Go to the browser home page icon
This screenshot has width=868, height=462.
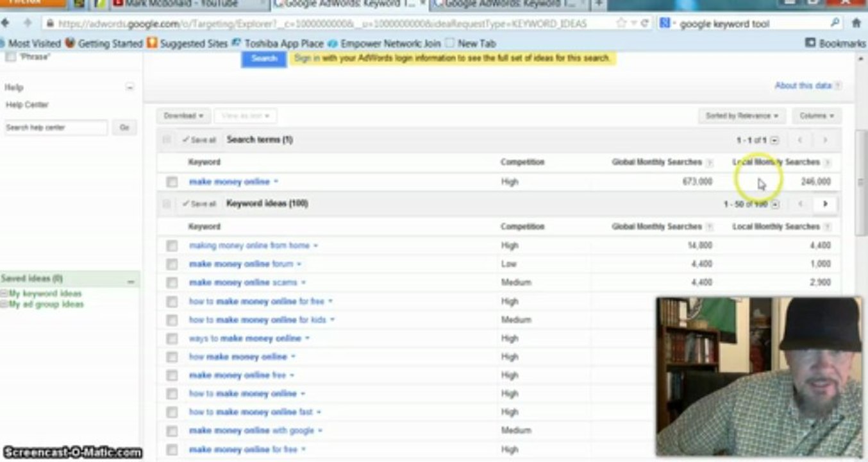coord(856,23)
